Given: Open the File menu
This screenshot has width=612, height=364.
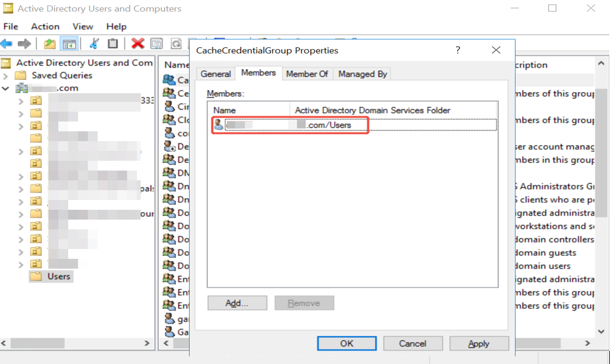Looking at the screenshot, I should (10, 27).
